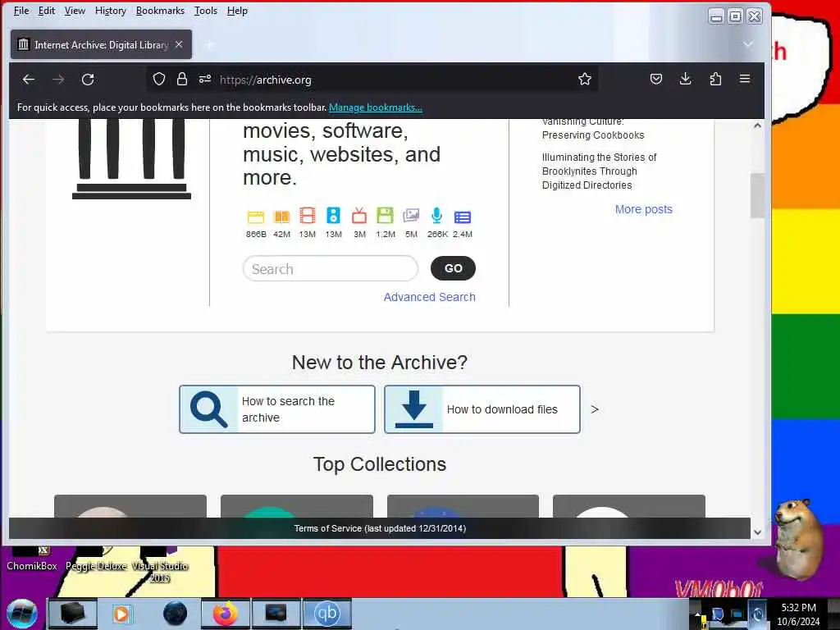Open the Video film icon labeled 13M

(307, 216)
